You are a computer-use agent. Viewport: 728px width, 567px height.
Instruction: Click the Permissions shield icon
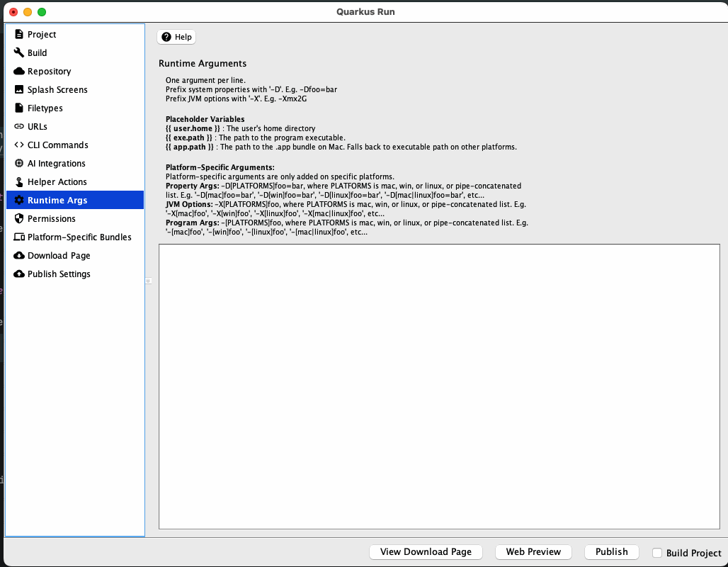pos(19,218)
